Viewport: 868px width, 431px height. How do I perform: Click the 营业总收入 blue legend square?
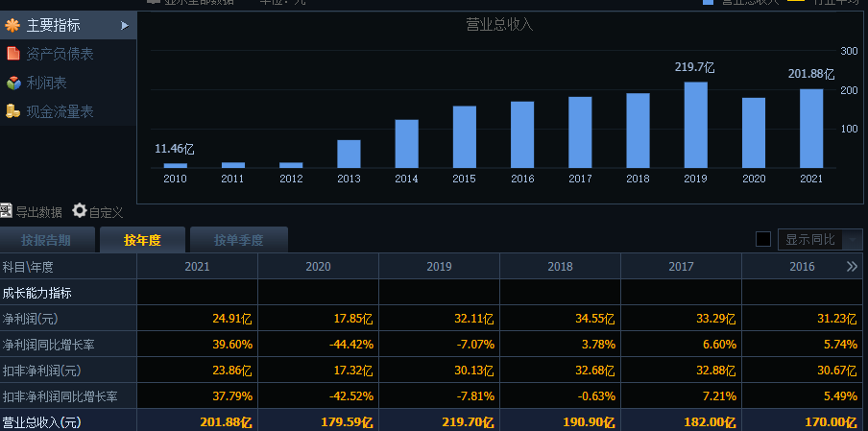[x=708, y=2]
